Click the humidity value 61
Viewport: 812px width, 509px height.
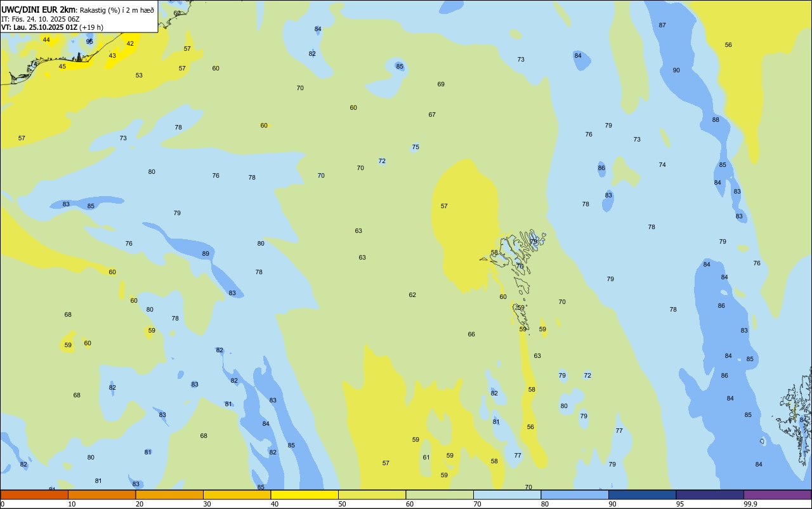(426, 457)
